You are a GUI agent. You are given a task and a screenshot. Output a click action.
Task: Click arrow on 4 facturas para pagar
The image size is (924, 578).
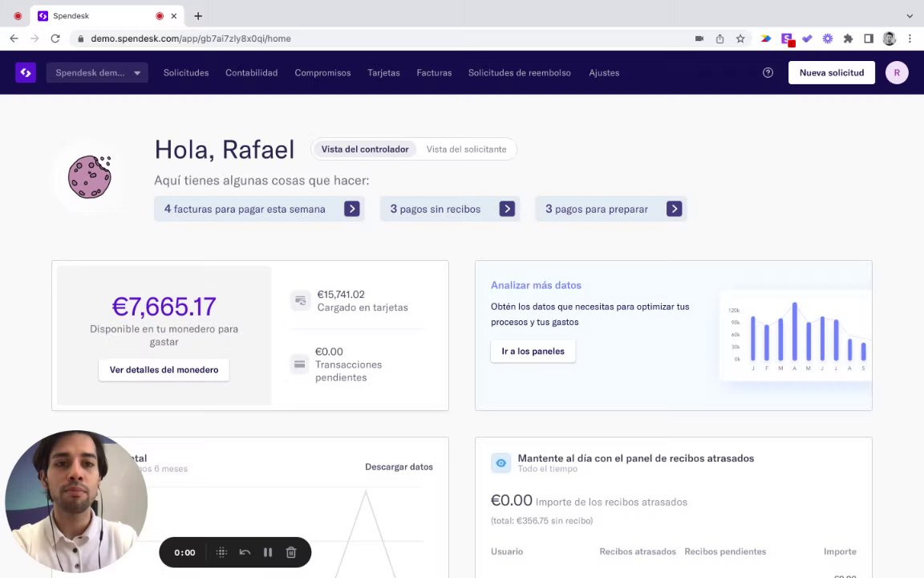pos(352,209)
